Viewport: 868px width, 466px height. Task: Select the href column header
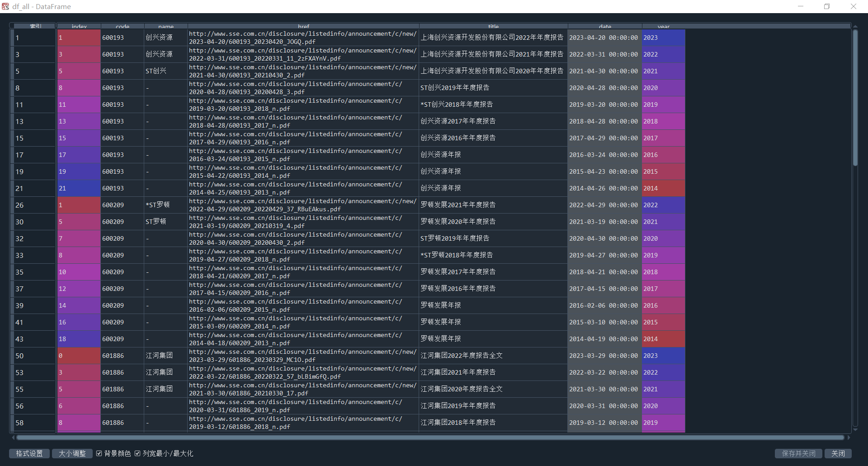pos(303,27)
